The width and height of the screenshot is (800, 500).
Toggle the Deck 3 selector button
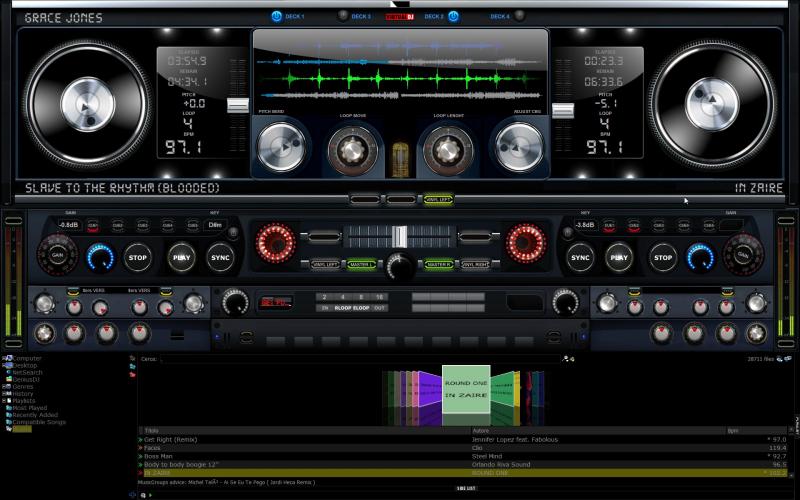click(343, 16)
